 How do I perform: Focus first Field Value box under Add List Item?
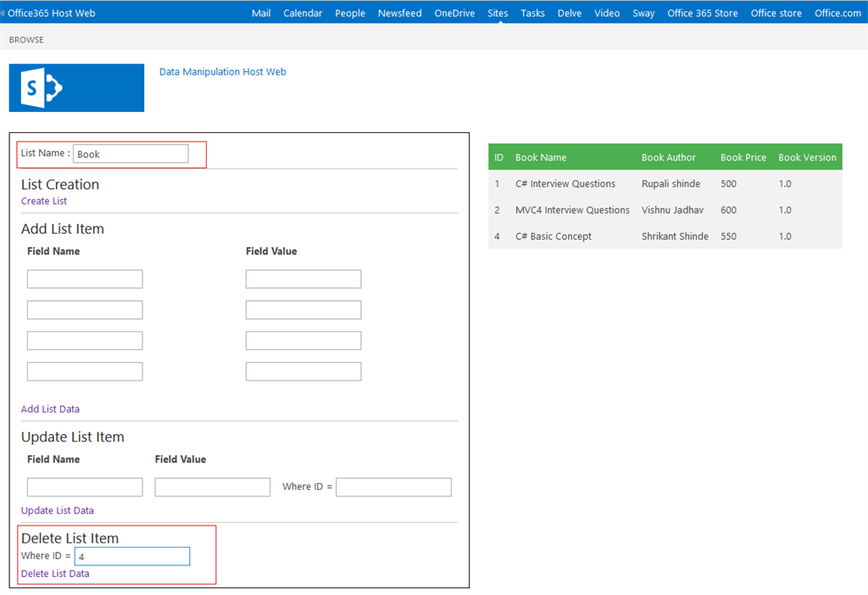pos(303,279)
